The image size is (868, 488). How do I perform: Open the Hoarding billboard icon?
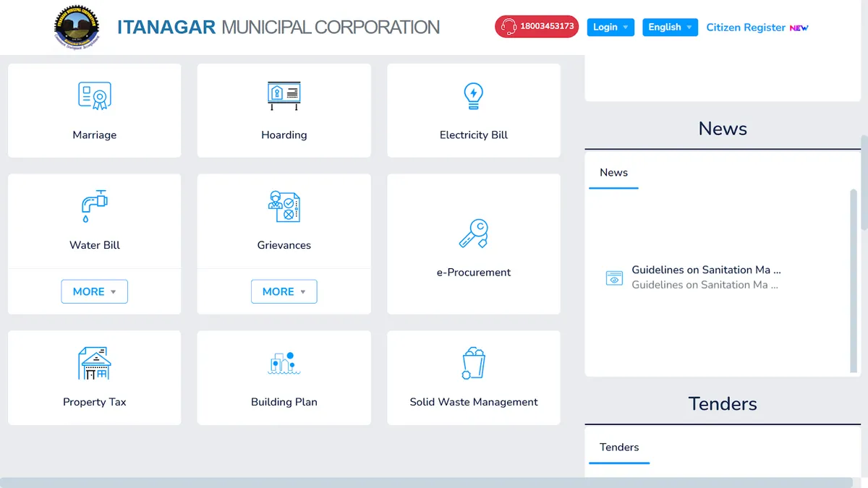point(284,95)
